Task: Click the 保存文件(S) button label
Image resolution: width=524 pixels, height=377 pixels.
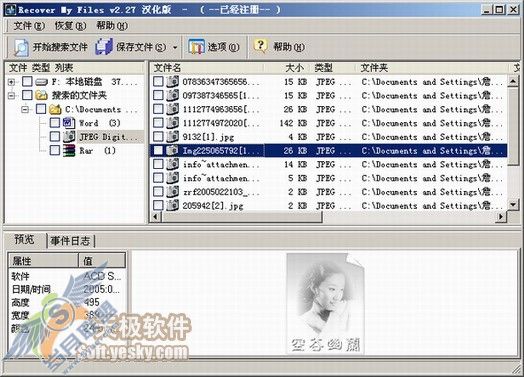Action: tap(141, 47)
